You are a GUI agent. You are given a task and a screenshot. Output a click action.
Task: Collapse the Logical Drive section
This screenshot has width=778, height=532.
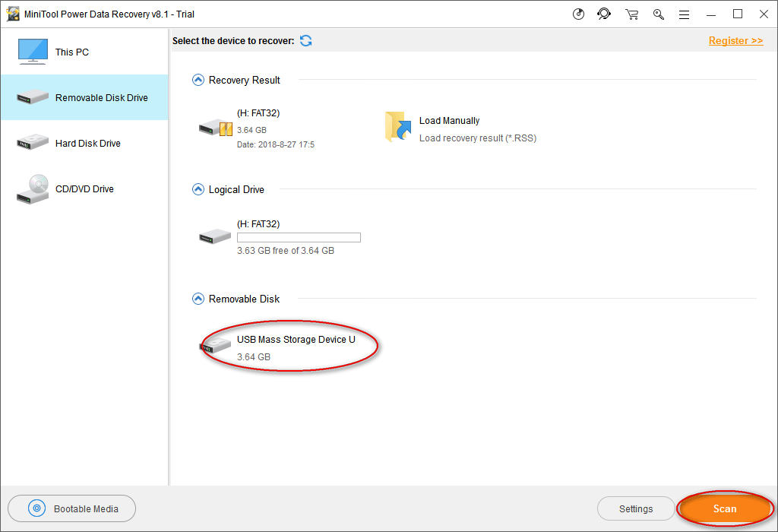pos(198,189)
